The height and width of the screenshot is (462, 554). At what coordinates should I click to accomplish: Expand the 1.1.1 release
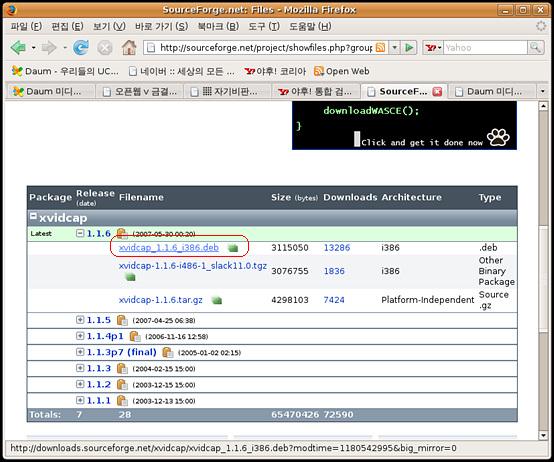pos(80,400)
